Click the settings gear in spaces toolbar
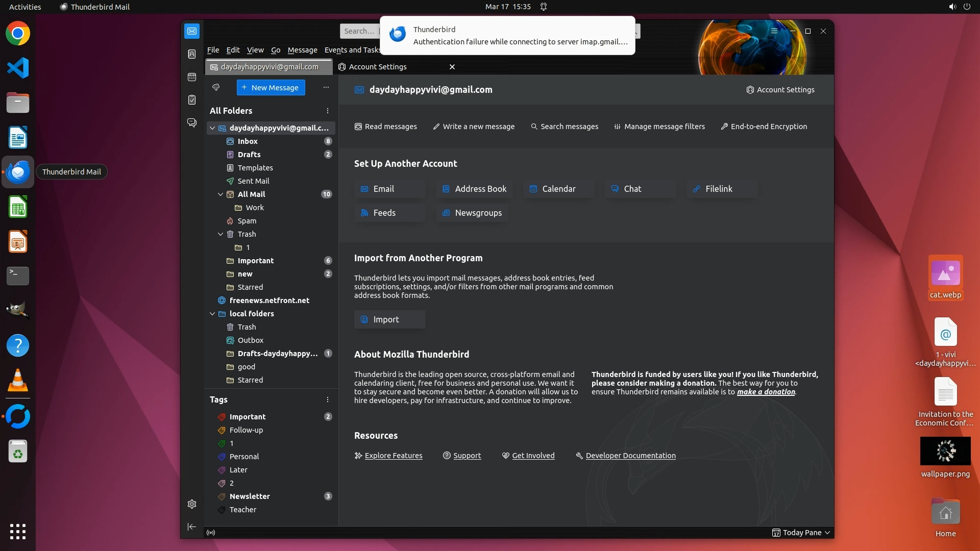Image resolution: width=980 pixels, height=551 pixels. 192,504
